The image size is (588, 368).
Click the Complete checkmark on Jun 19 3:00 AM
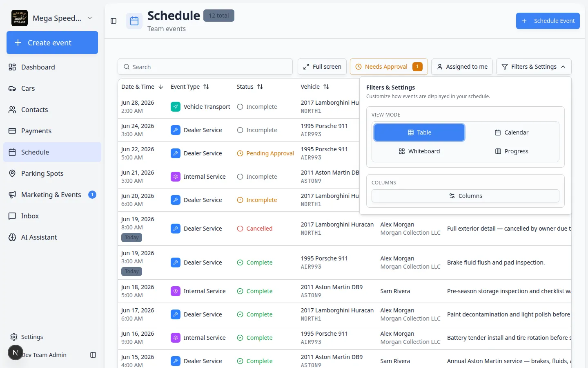click(240, 263)
